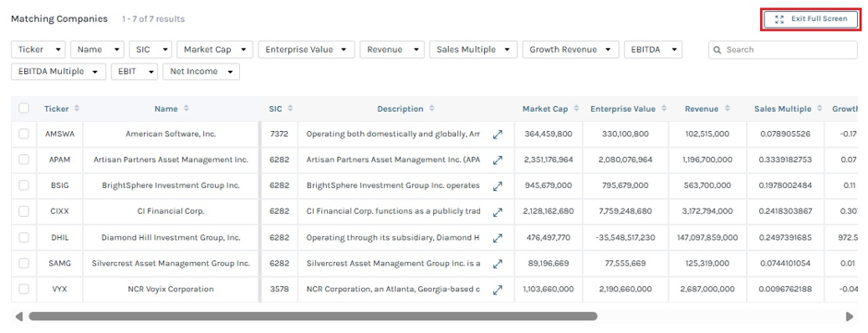
Task: Select the SAMG row checkbox
Action: click(24, 263)
